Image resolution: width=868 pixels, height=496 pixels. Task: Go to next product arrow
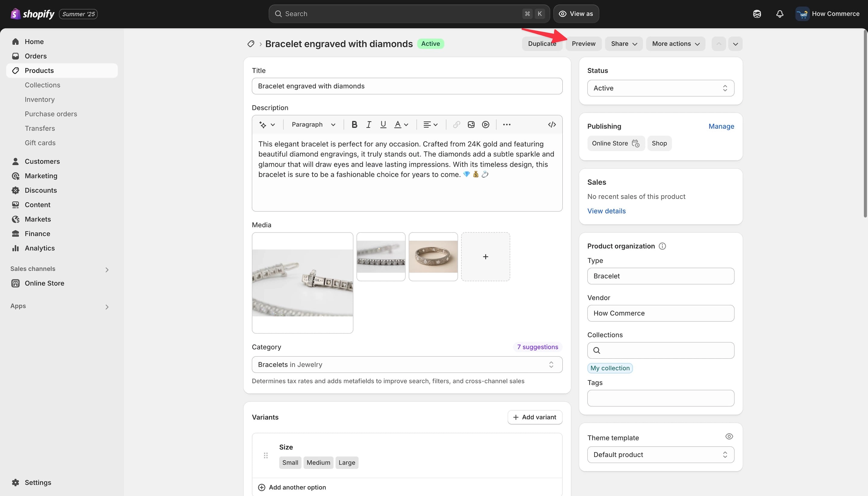tap(735, 44)
